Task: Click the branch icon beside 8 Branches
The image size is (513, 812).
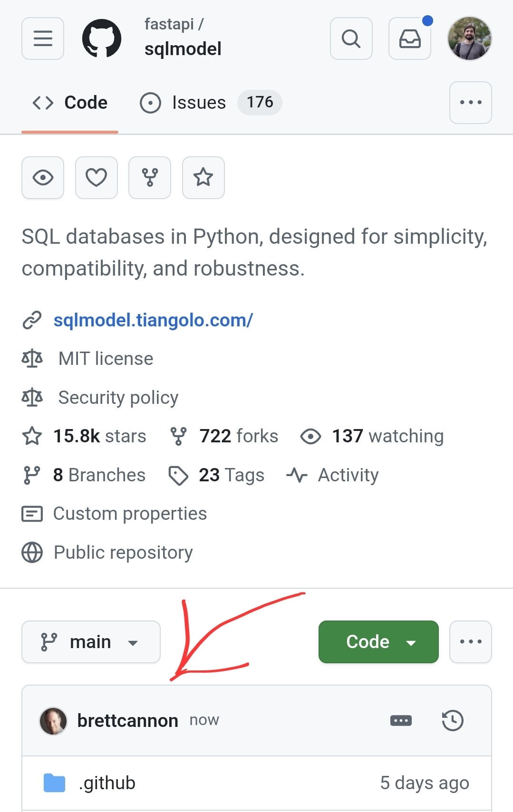Action: pyautogui.click(x=32, y=475)
